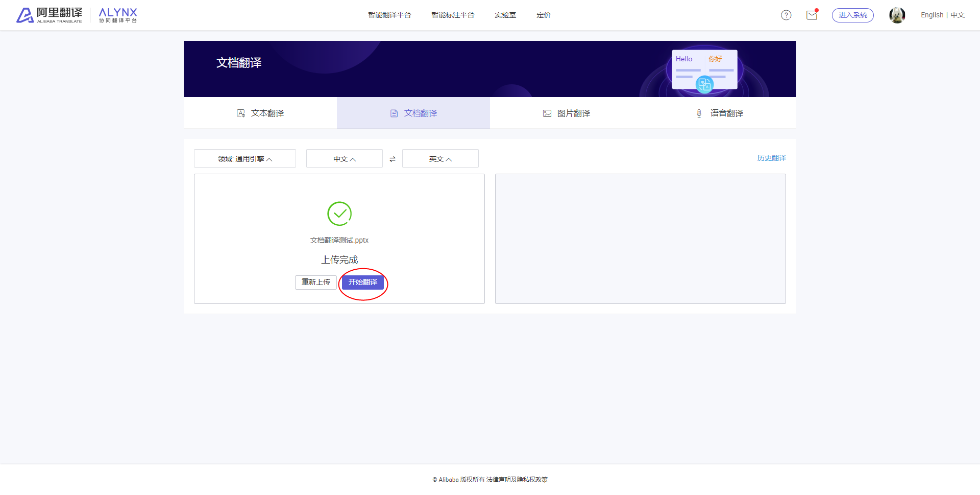Click the ALYNX collaborative platform logo
This screenshot has width=980, height=495.
(118, 15)
